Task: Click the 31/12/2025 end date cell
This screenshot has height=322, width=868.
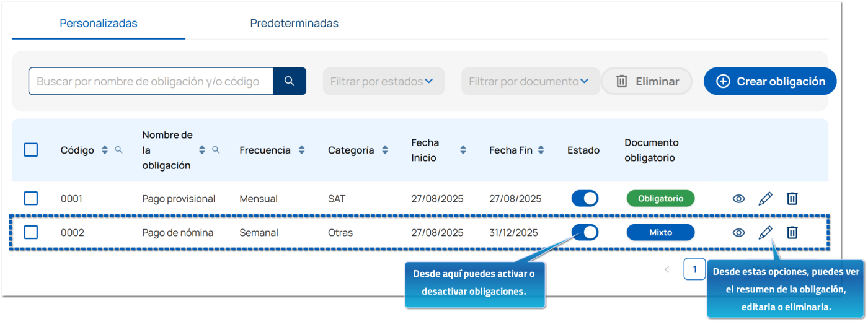Action: [x=513, y=233]
